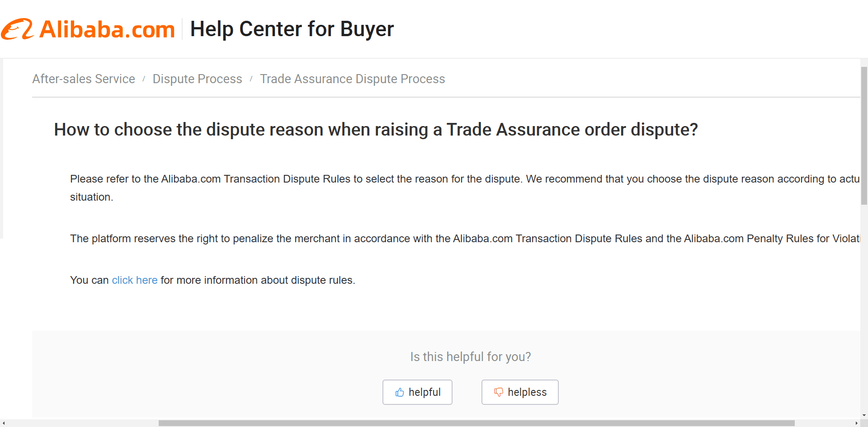Go to After-sales Service breadcrumb
Image resolution: width=868 pixels, height=427 pixels.
(84, 79)
